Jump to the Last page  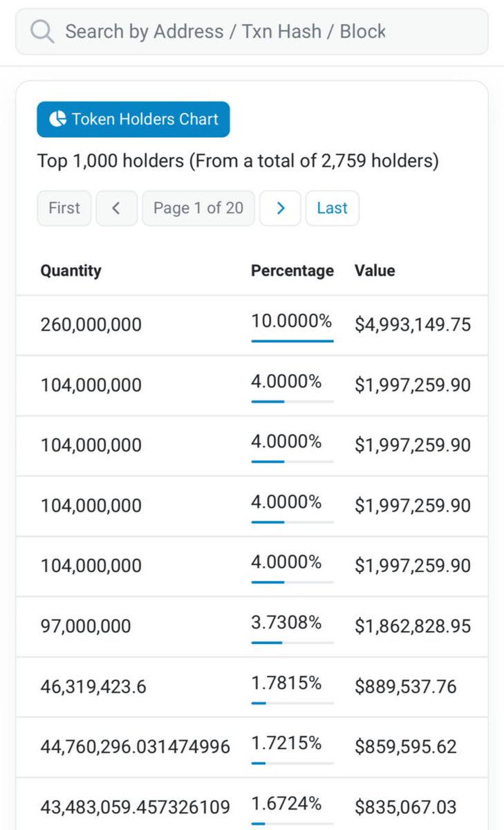point(333,208)
